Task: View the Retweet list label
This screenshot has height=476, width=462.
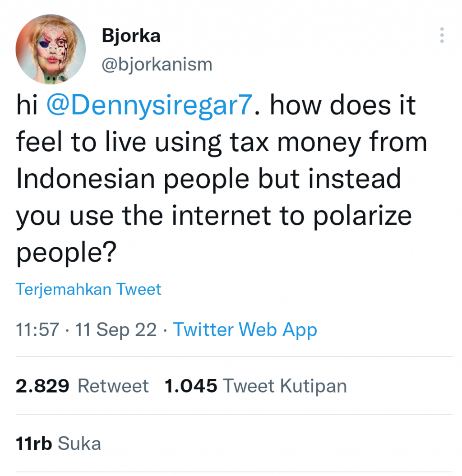Action: point(113,386)
